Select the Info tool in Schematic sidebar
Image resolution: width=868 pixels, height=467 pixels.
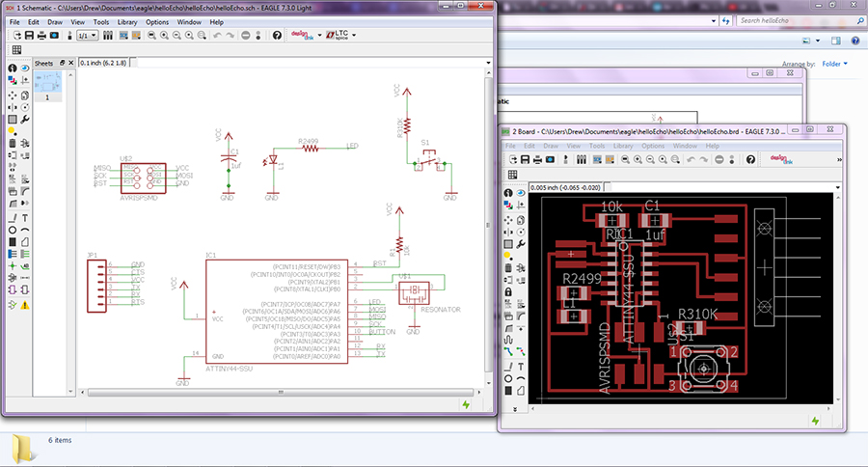tap(13, 68)
